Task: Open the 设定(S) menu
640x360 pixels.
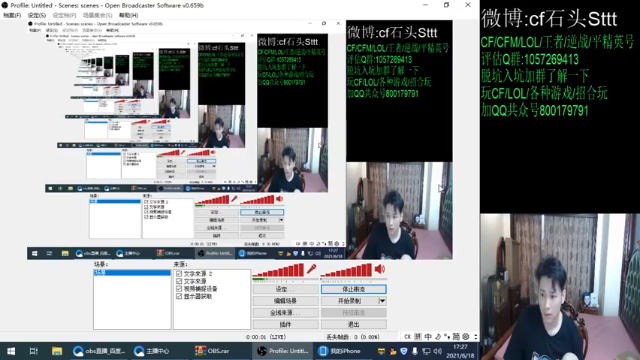Action: 37,15
